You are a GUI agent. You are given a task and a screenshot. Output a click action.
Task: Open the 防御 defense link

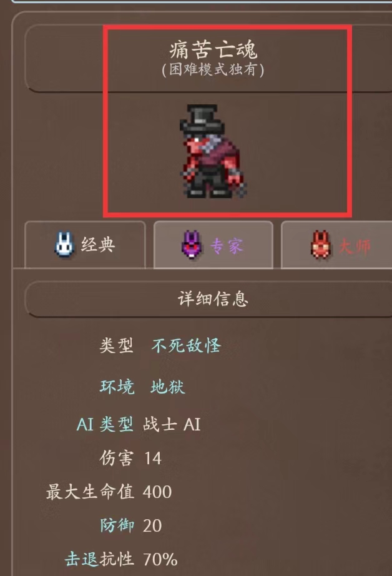(x=117, y=525)
